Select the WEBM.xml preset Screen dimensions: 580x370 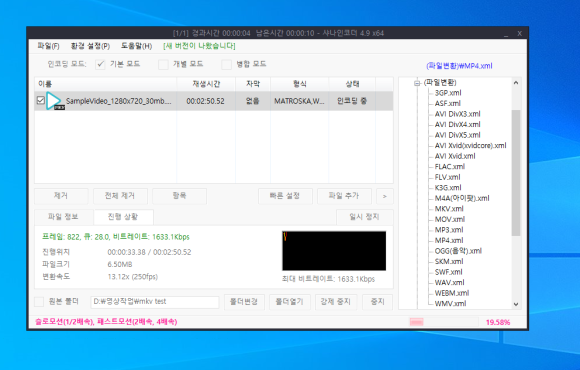coord(452,293)
